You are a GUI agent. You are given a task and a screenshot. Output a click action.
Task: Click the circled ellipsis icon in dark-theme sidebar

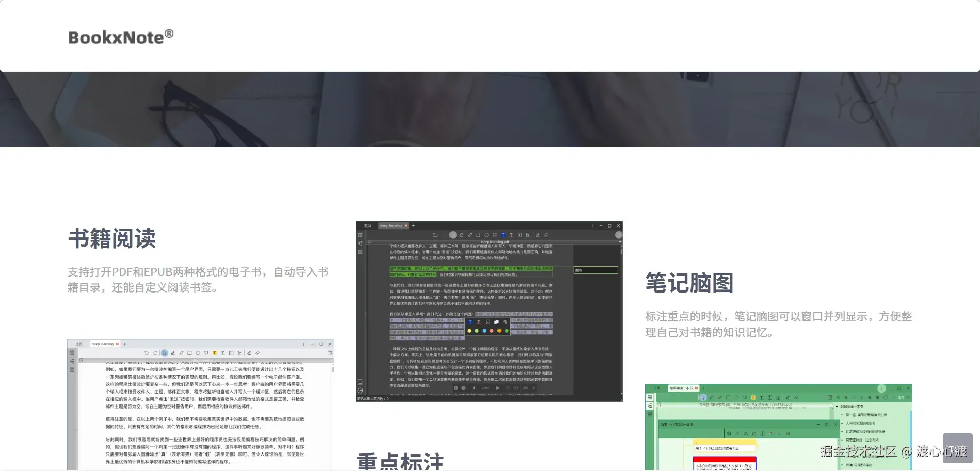point(360,391)
